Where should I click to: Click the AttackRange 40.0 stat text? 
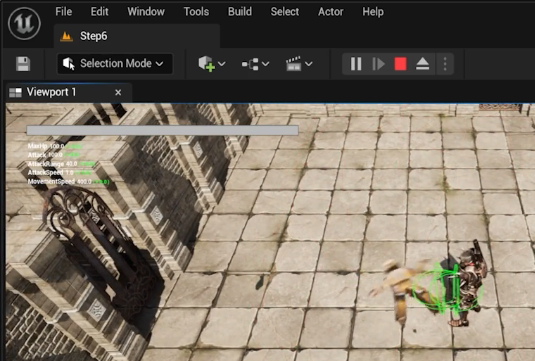click(x=61, y=164)
